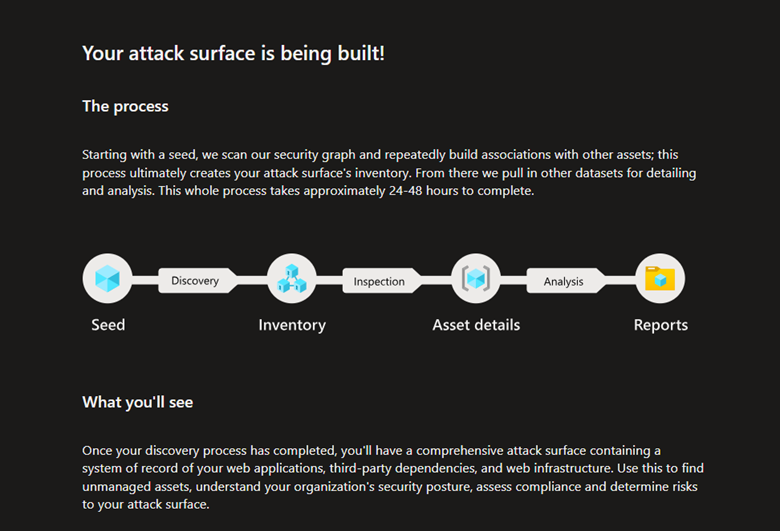The height and width of the screenshot is (531, 780).
Task: Click the Seed caption text
Action: pyautogui.click(x=108, y=325)
